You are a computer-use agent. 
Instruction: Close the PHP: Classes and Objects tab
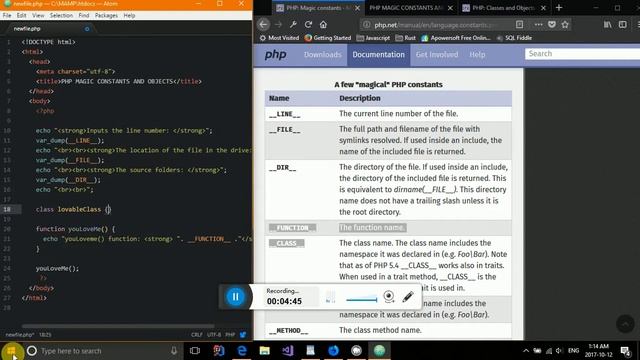click(x=543, y=8)
